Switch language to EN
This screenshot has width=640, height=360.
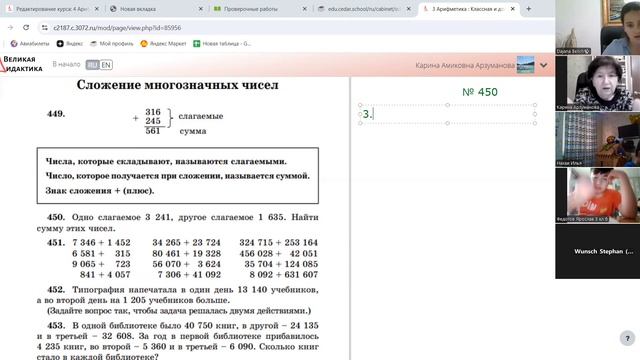click(x=106, y=64)
